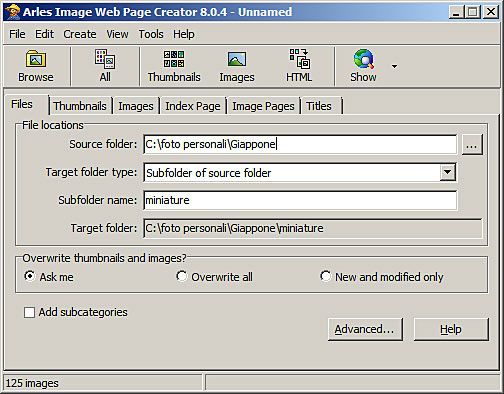Switch to the Thumbnails tab
The image size is (504, 394).
(x=80, y=106)
